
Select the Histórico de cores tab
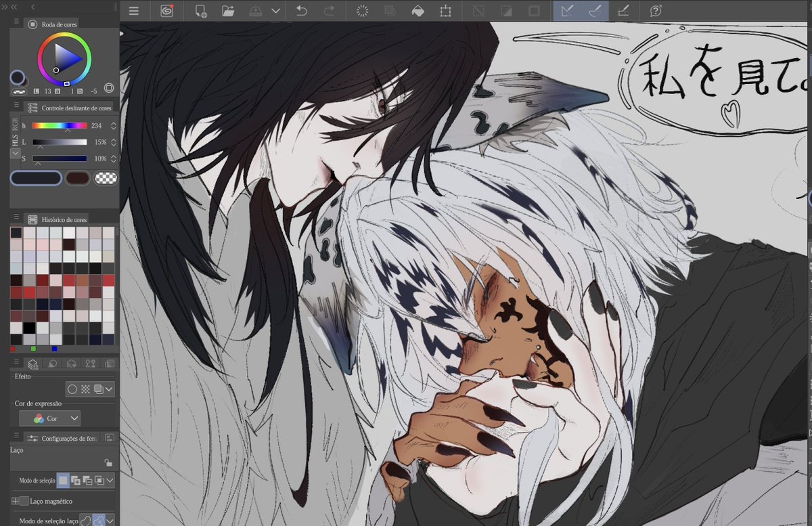click(57, 219)
